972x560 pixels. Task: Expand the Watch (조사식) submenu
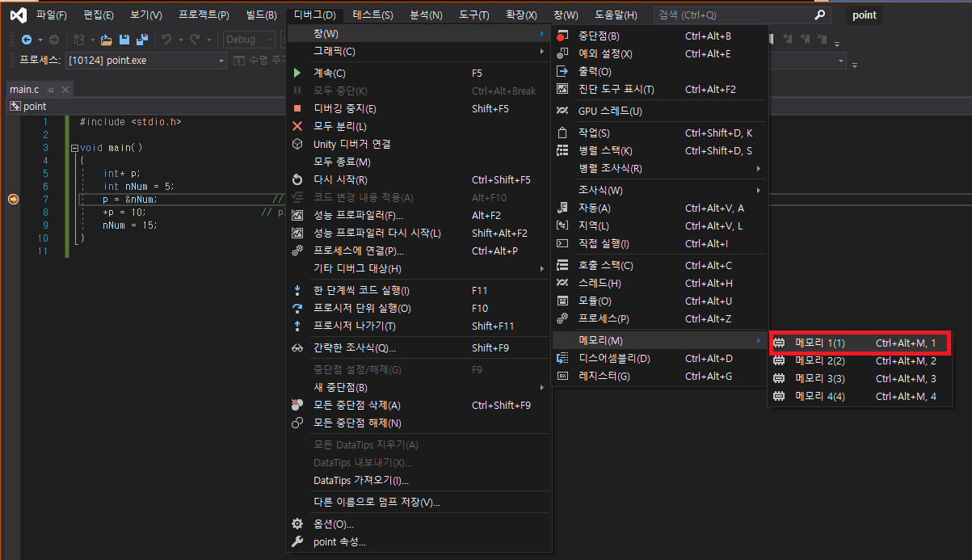click(x=659, y=190)
